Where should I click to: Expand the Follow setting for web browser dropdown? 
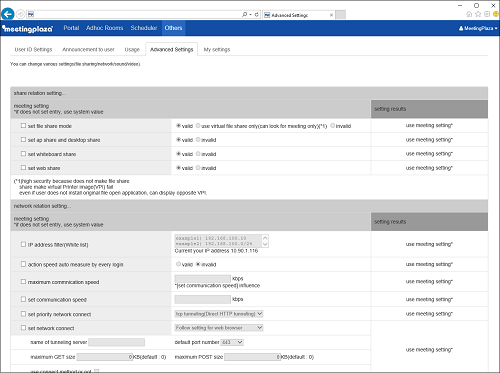pos(219,328)
